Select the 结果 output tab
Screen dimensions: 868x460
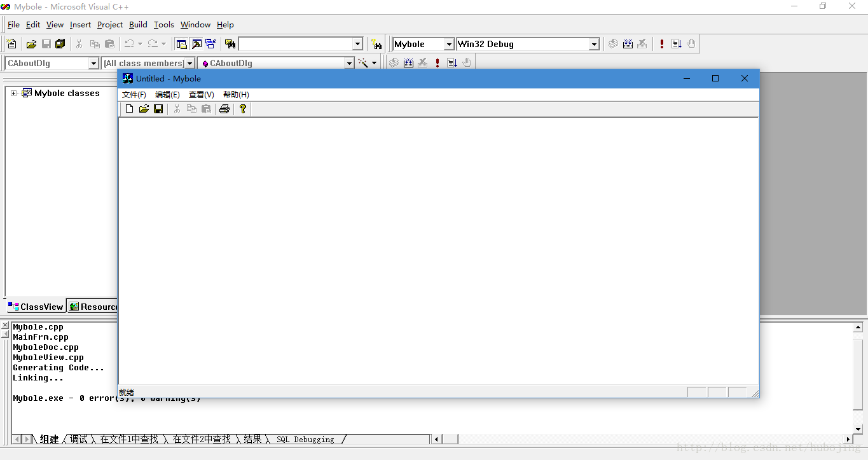point(252,439)
